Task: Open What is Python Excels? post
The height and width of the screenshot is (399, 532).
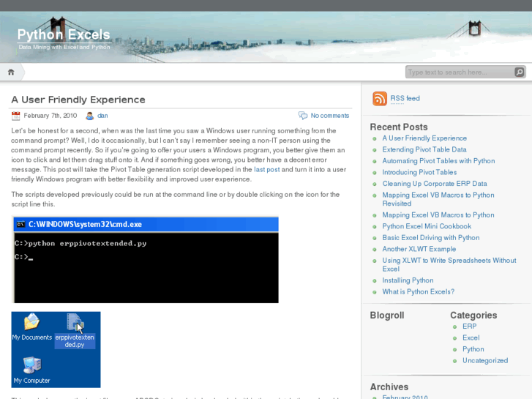Action: [418, 291]
